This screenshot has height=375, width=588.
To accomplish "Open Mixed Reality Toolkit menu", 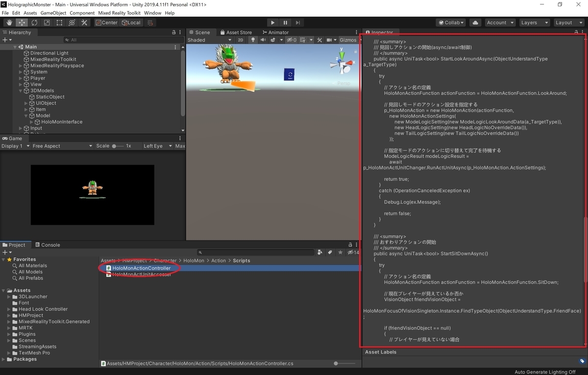I will click(119, 13).
